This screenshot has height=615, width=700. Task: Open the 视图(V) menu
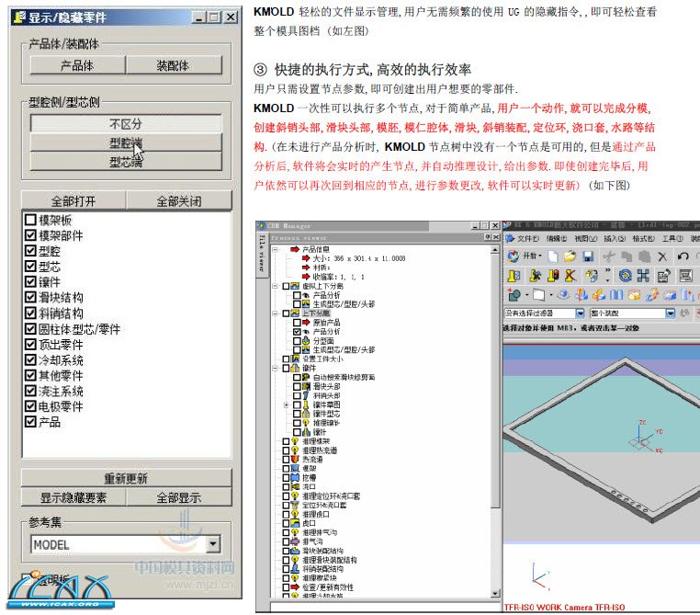(x=585, y=238)
